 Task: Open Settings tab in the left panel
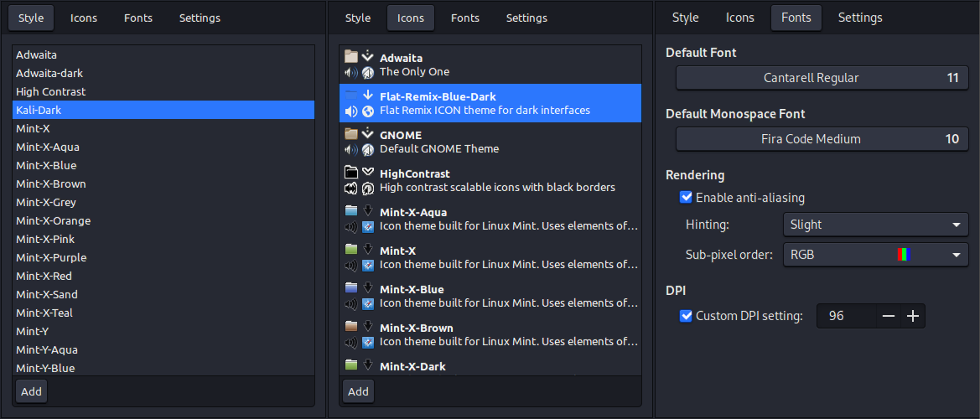coord(200,18)
